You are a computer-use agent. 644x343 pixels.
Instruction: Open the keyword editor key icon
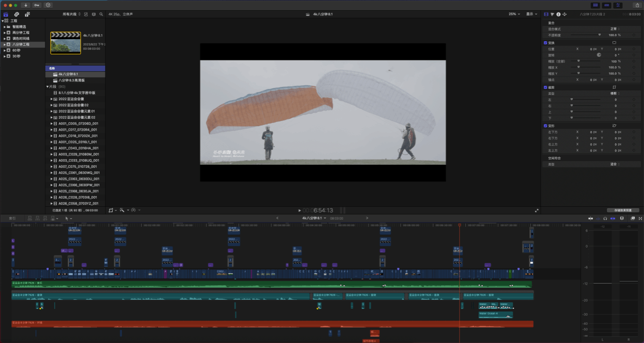37,5
